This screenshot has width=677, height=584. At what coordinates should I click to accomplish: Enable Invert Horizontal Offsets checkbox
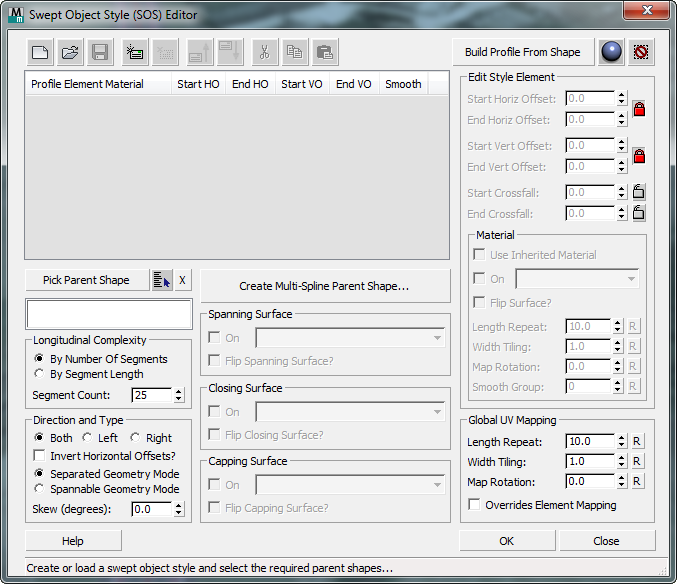click(39, 455)
